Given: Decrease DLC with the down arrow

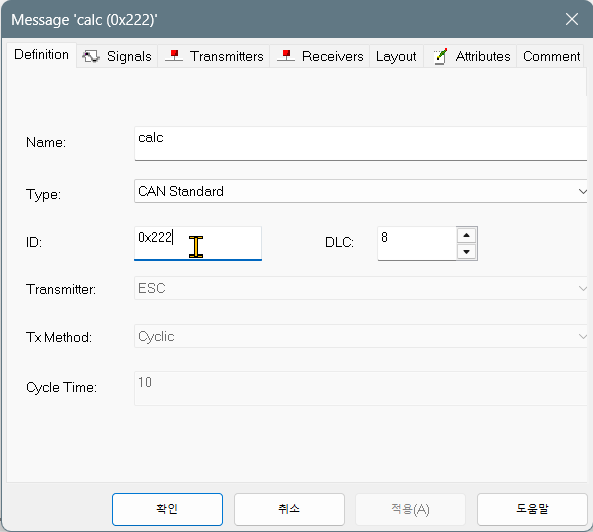Looking at the screenshot, I should coord(466,252).
